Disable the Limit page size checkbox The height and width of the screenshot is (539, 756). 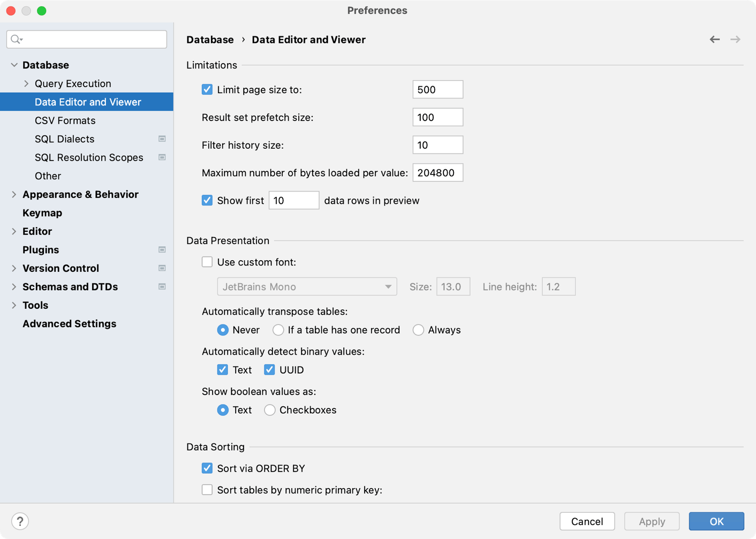pyautogui.click(x=207, y=89)
